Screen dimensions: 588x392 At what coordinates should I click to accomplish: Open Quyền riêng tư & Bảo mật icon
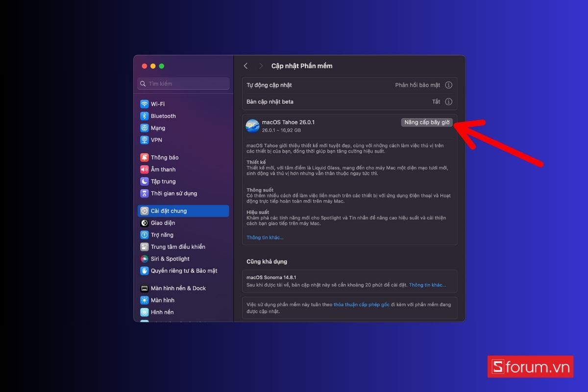point(144,270)
